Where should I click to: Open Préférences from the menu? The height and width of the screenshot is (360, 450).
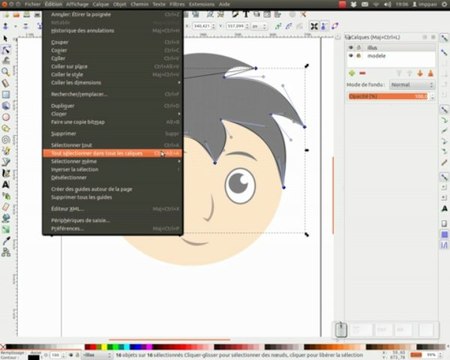(x=113, y=228)
